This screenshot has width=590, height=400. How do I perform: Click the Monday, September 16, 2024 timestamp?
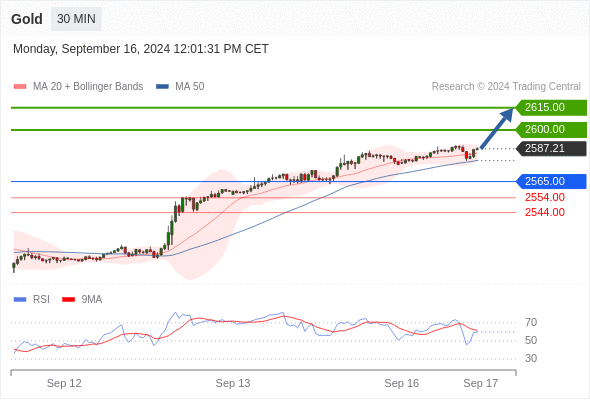pos(141,49)
